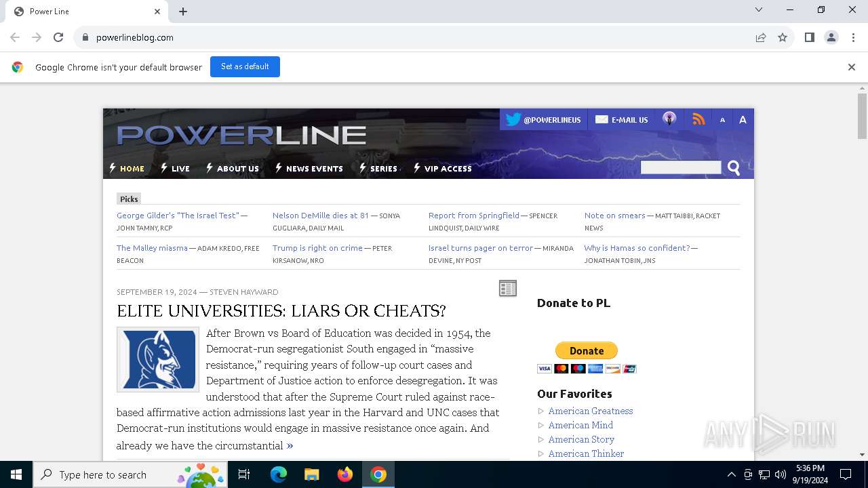
Task: Open The Malley miasma link
Action: (x=152, y=248)
